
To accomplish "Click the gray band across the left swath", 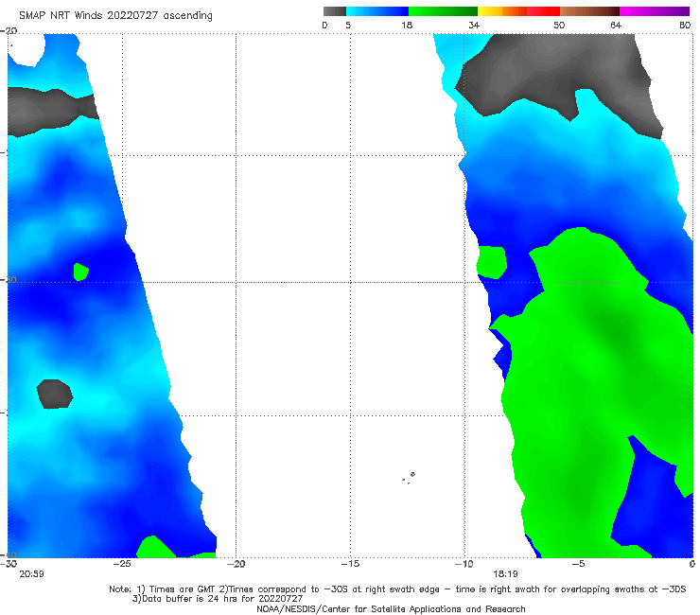I will click(49, 112).
